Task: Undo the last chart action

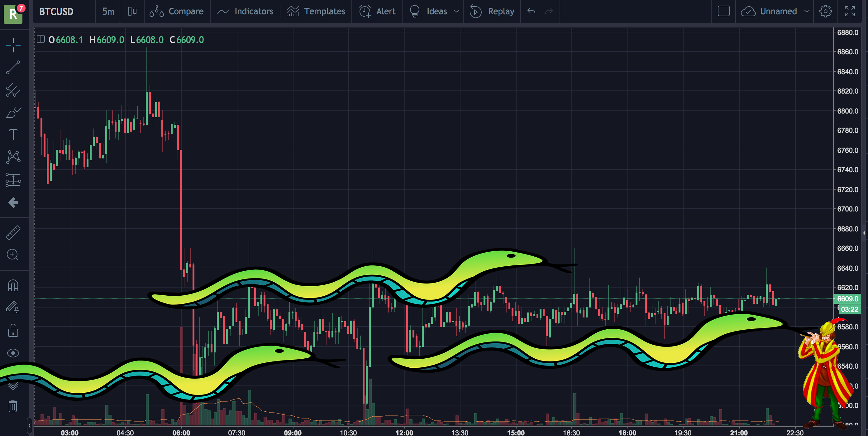Action: point(532,12)
